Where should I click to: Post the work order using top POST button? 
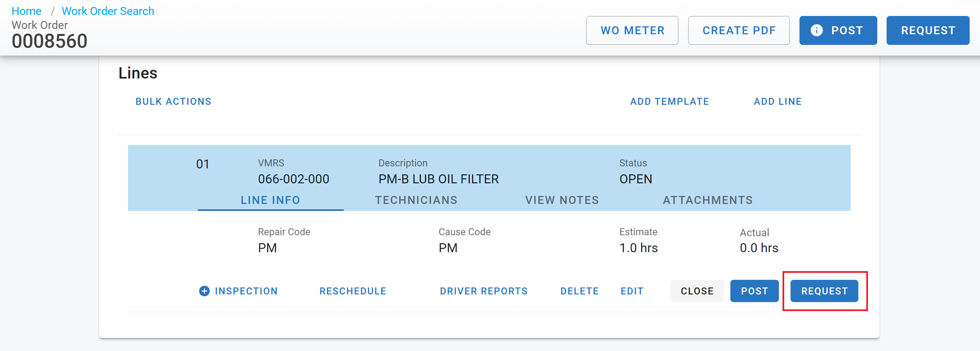click(838, 30)
